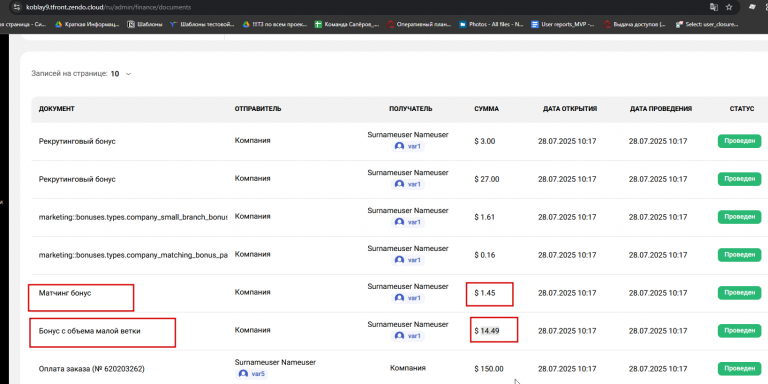Click the company_small_branch_bonus document name
This screenshot has height=384, width=768.
pyautogui.click(x=133, y=217)
